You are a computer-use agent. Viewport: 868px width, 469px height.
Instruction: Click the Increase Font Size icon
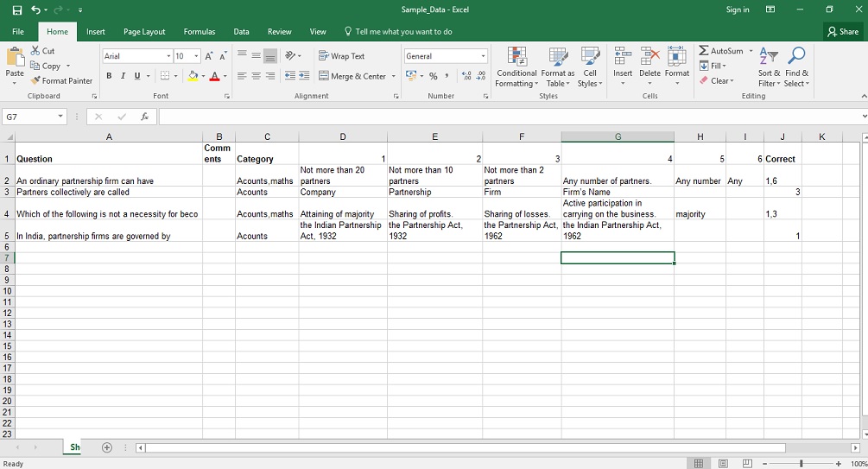(x=209, y=56)
